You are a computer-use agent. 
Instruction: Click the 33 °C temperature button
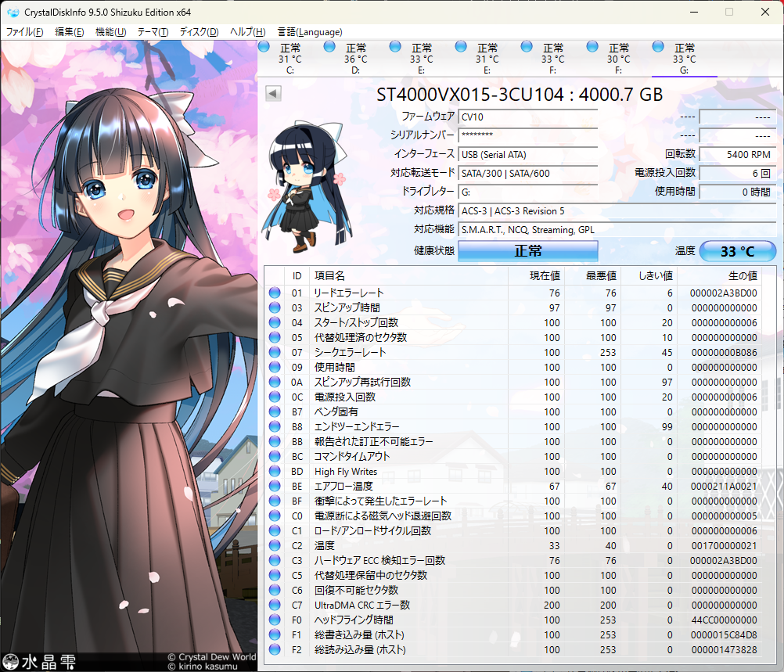tap(738, 251)
